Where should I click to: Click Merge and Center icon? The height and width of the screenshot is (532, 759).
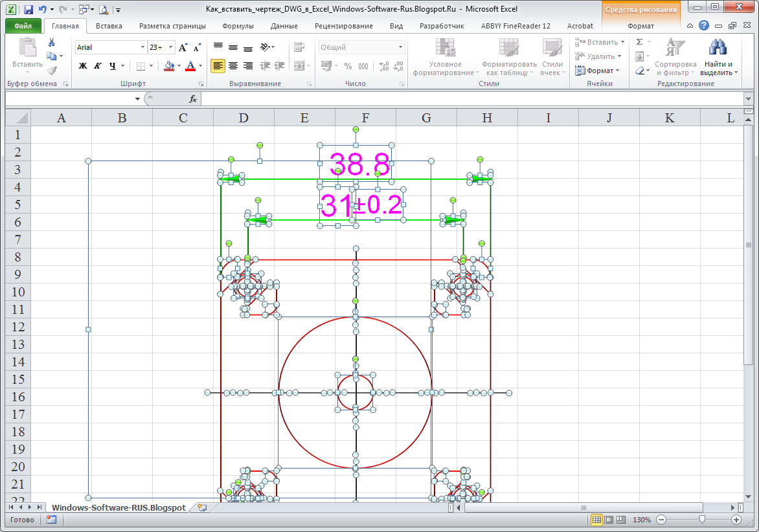coord(299,66)
